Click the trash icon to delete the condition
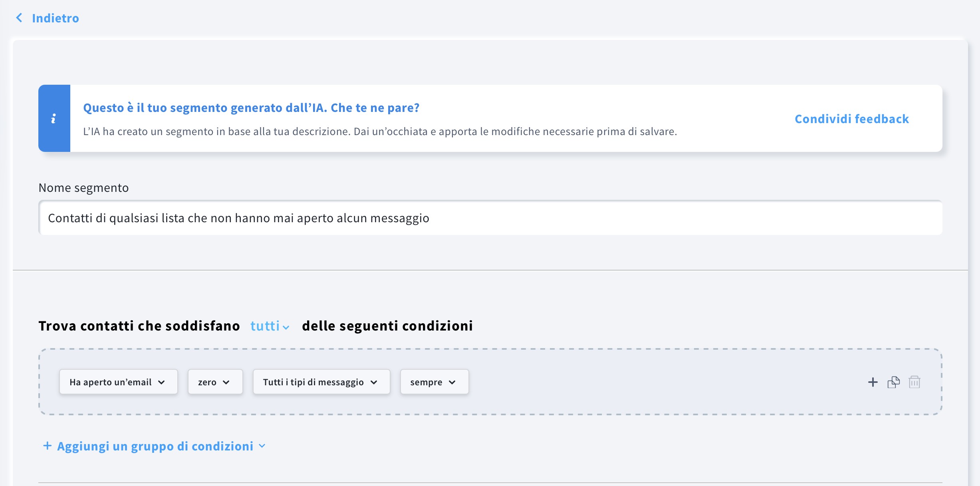980x486 pixels. pos(915,382)
